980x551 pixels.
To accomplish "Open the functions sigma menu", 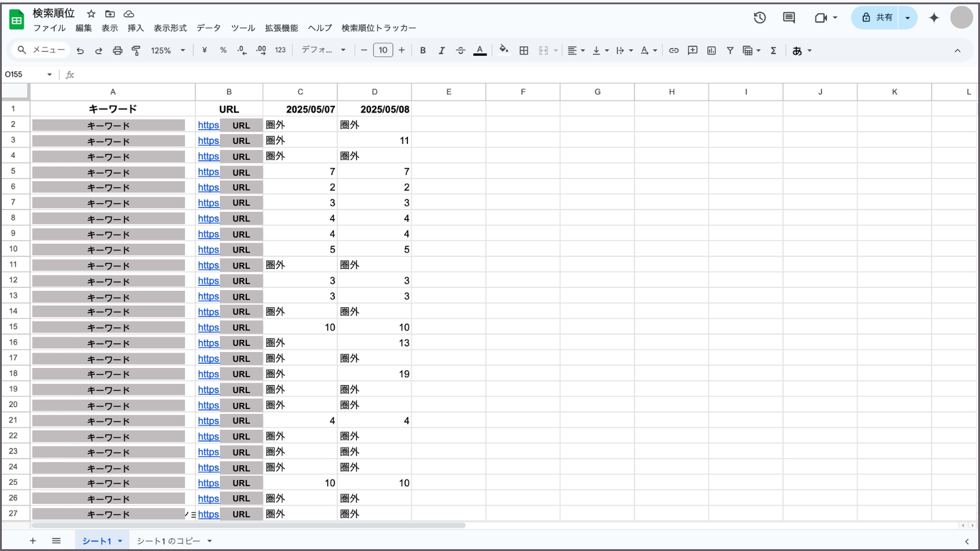I will pos(774,50).
